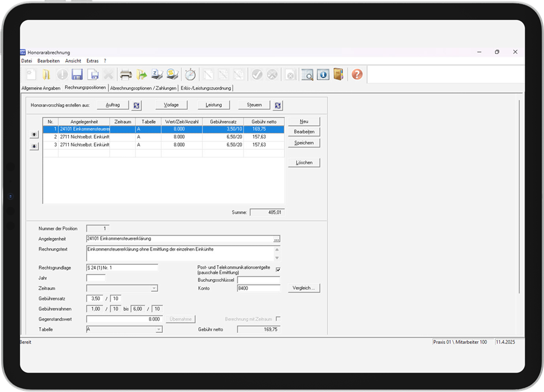Open the table search magnifier icon
Screen dimensions: 544x392
click(x=308, y=74)
